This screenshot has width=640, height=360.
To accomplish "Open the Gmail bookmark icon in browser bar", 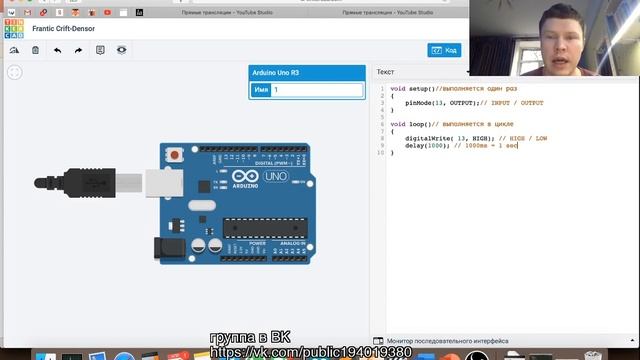I will point(27,13).
